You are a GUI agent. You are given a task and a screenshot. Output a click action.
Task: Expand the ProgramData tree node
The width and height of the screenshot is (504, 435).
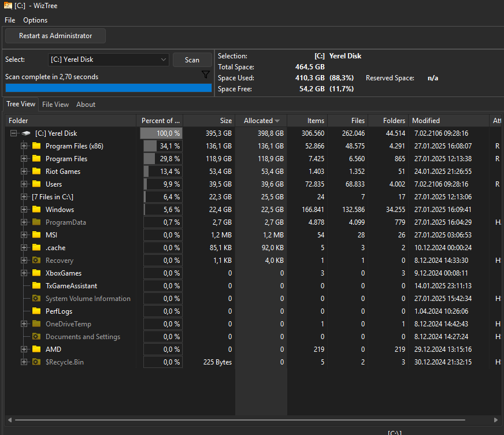pos(24,222)
